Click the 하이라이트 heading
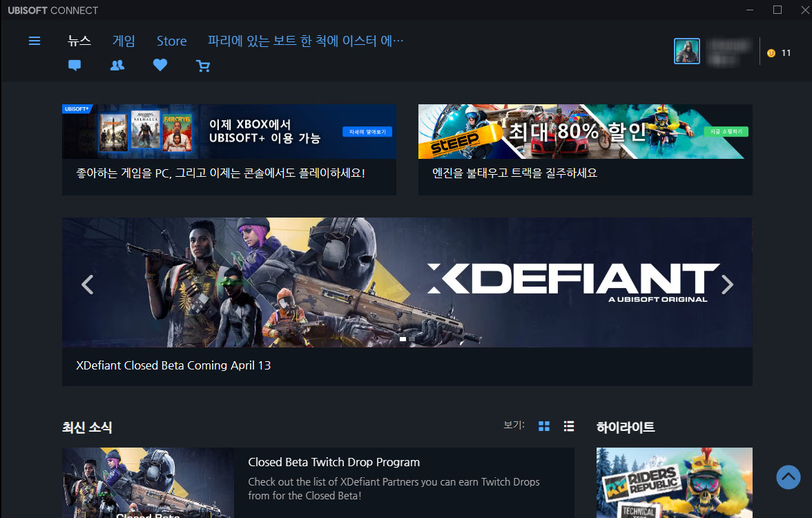Viewport: 812px width, 518px height. (x=626, y=428)
